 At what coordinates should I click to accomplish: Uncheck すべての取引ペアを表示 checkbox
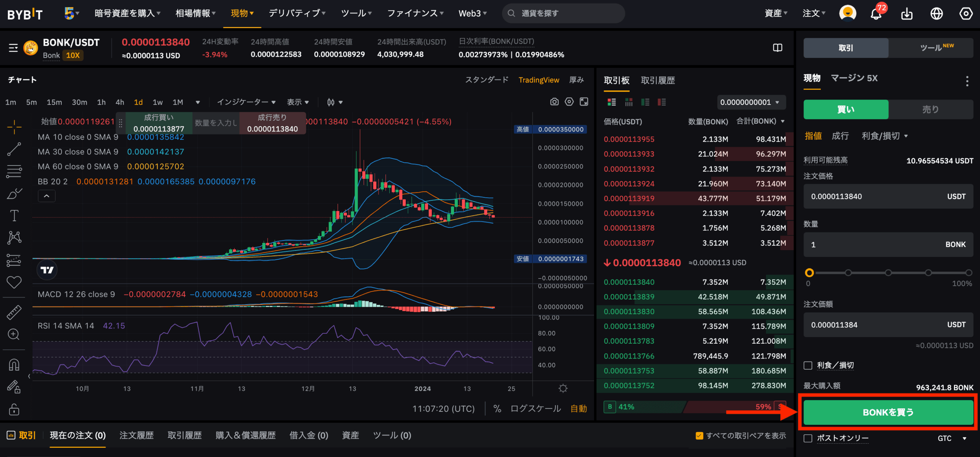[699, 436]
